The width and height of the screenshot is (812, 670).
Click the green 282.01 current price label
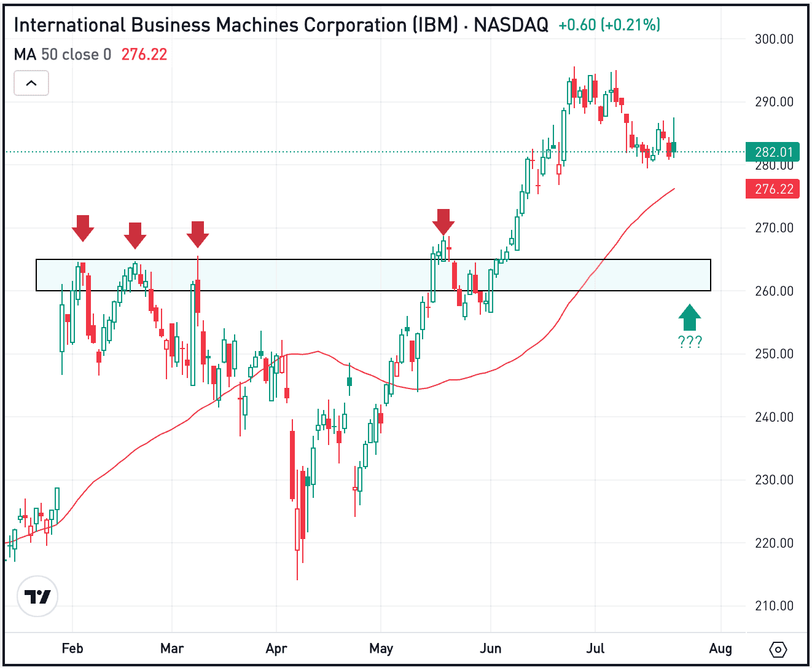[773, 152]
